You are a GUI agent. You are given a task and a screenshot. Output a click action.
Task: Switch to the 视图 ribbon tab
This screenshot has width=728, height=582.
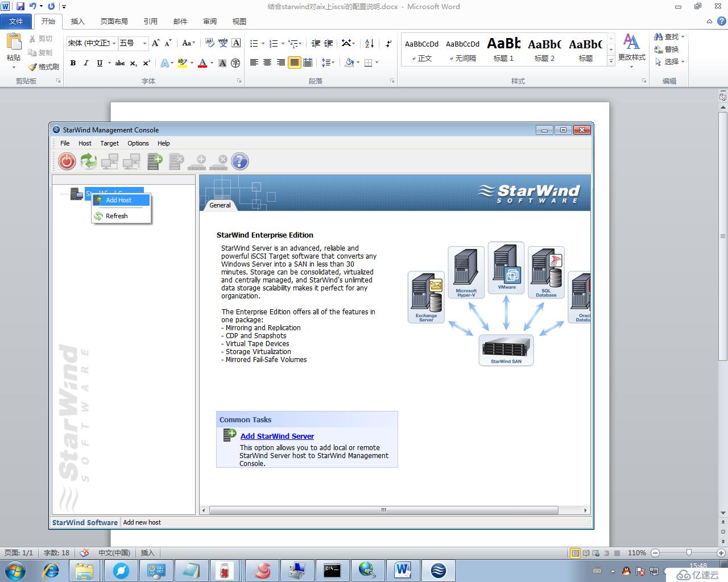(239, 22)
